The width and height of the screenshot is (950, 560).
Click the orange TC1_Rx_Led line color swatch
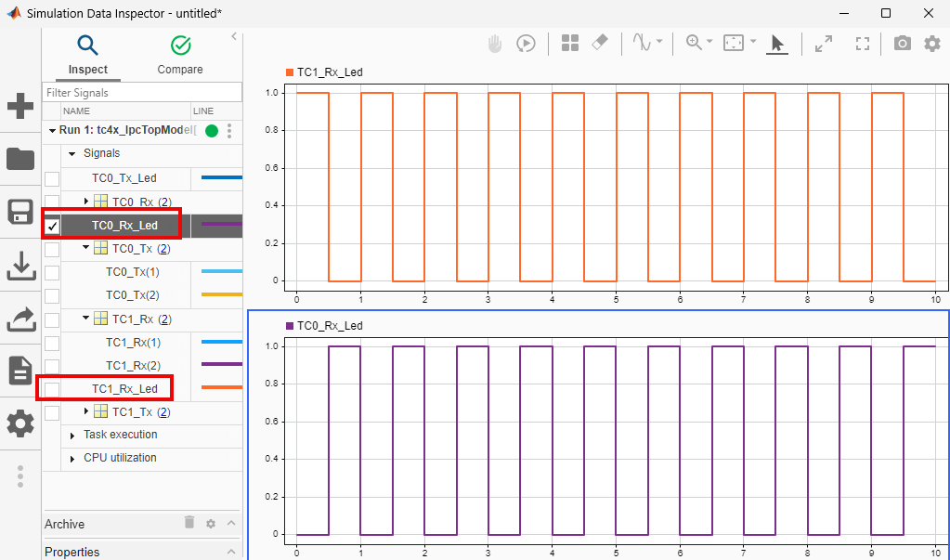221,388
